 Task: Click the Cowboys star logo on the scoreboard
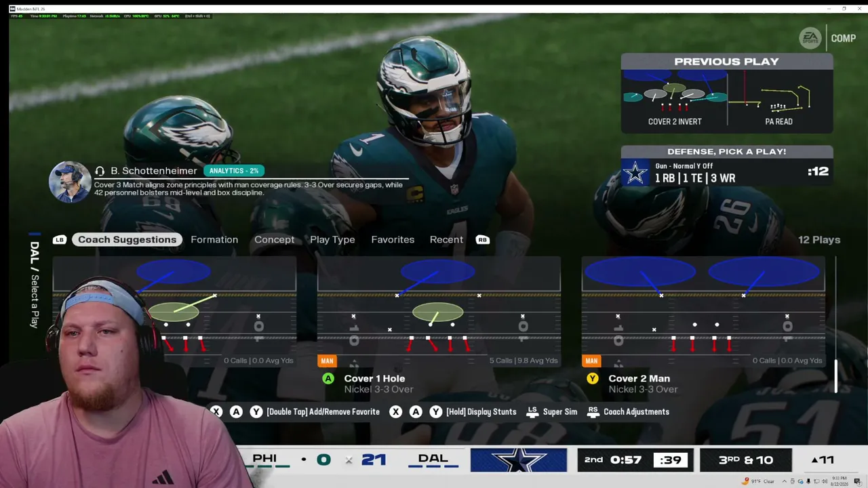519,460
